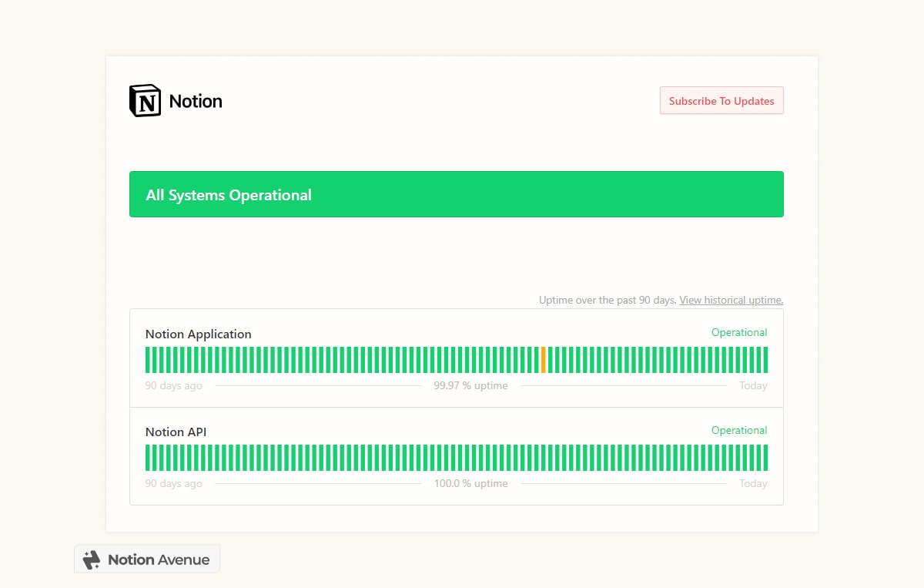
Task: Select the Notion API component name
Action: coord(176,432)
